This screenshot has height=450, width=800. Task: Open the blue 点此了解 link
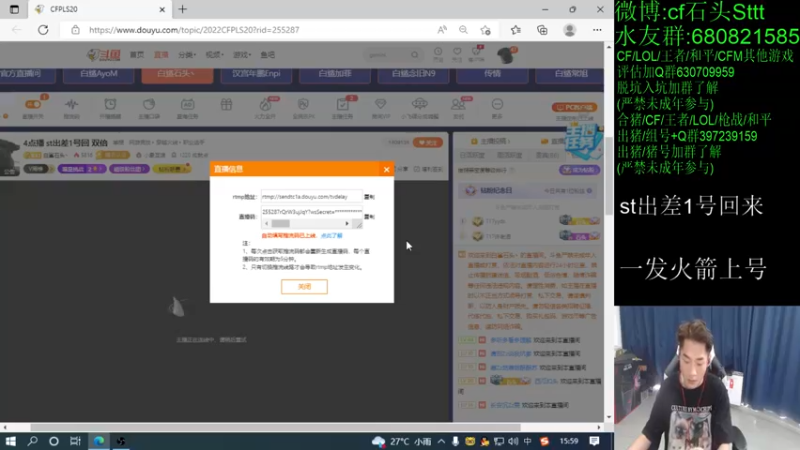tap(332, 236)
